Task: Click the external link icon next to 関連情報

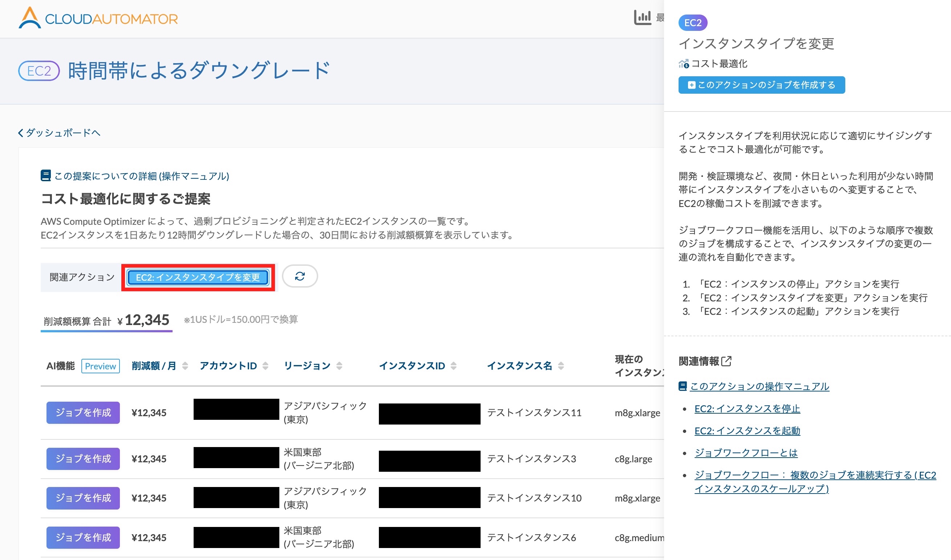Action: click(727, 361)
